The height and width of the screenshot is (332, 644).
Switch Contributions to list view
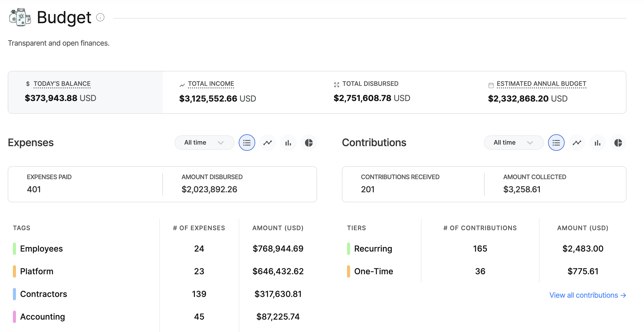point(556,143)
